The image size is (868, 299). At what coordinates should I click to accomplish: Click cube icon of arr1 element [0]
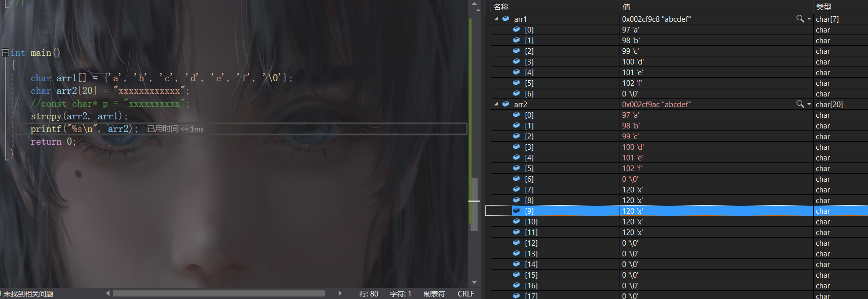(516, 29)
